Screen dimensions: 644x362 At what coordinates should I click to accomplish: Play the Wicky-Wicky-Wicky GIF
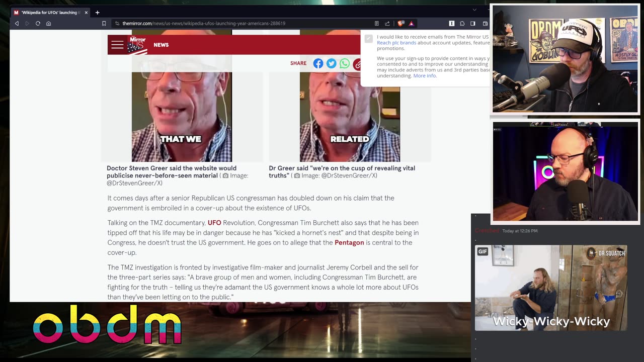(551, 288)
